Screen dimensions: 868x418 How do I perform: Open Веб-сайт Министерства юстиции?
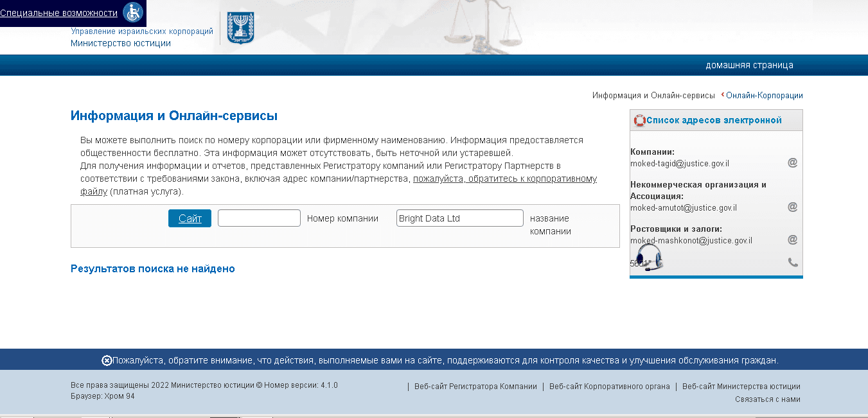(742, 386)
